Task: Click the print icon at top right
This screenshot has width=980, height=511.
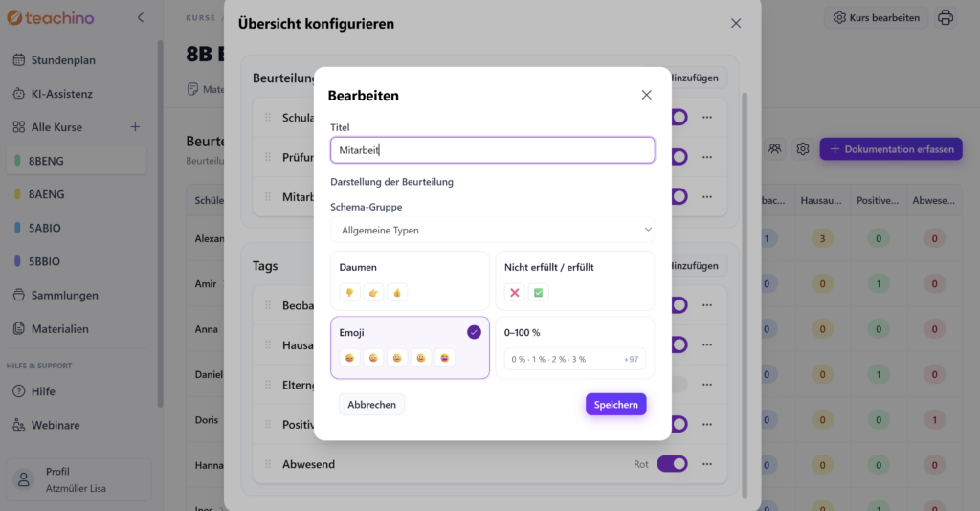Action: (x=945, y=17)
